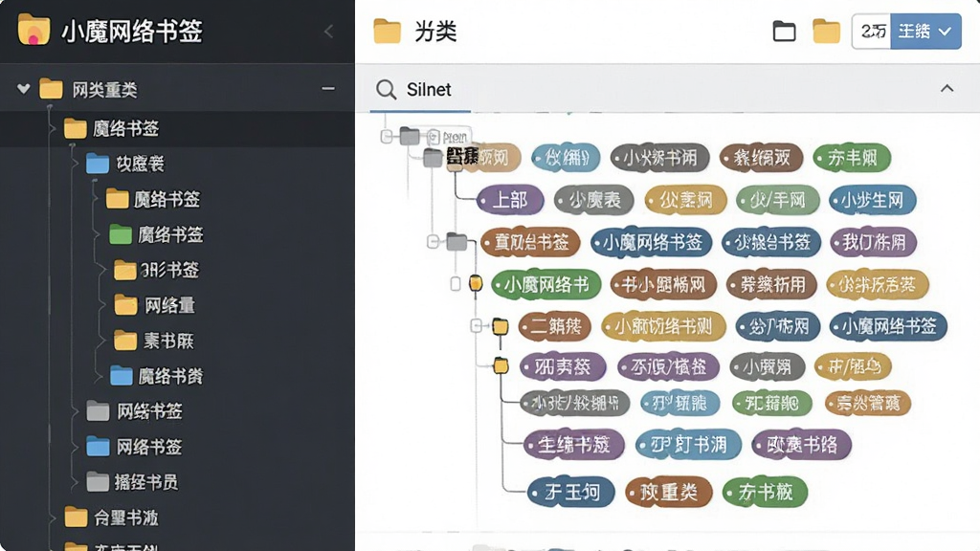Click the blue 小步生网 tag

coord(872,200)
